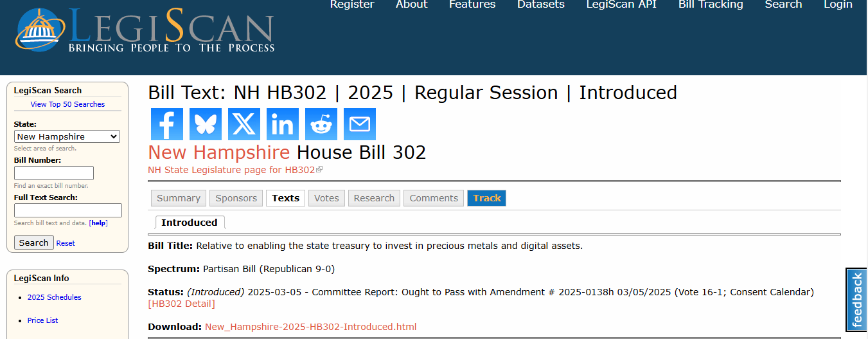
Task: Download New_Hampshire-2025-HB302-Introduced.html
Action: 310,327
